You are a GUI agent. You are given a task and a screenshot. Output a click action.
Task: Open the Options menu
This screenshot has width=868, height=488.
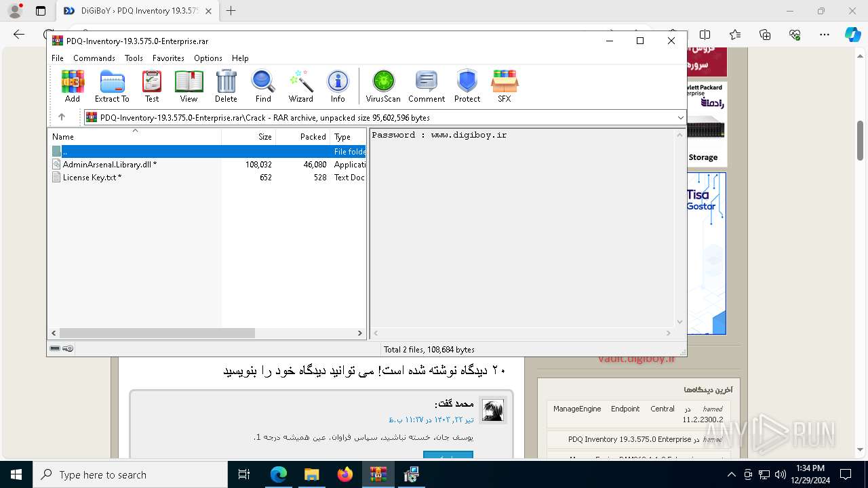tap(208, 58)
